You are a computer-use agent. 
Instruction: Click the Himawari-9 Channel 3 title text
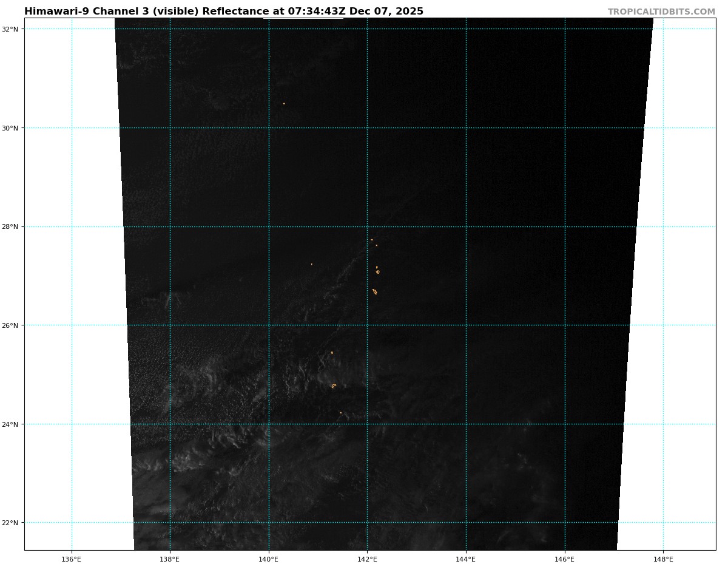pos(223,12)
